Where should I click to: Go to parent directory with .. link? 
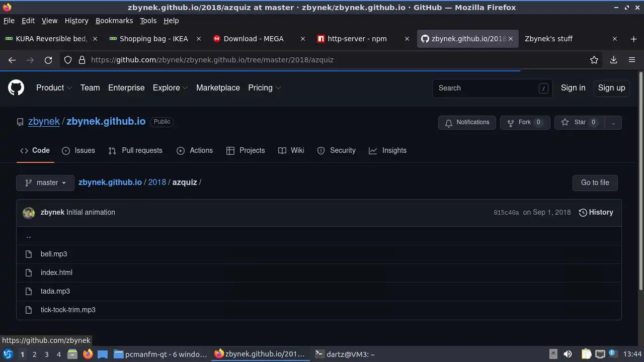(x=29, y=236)
